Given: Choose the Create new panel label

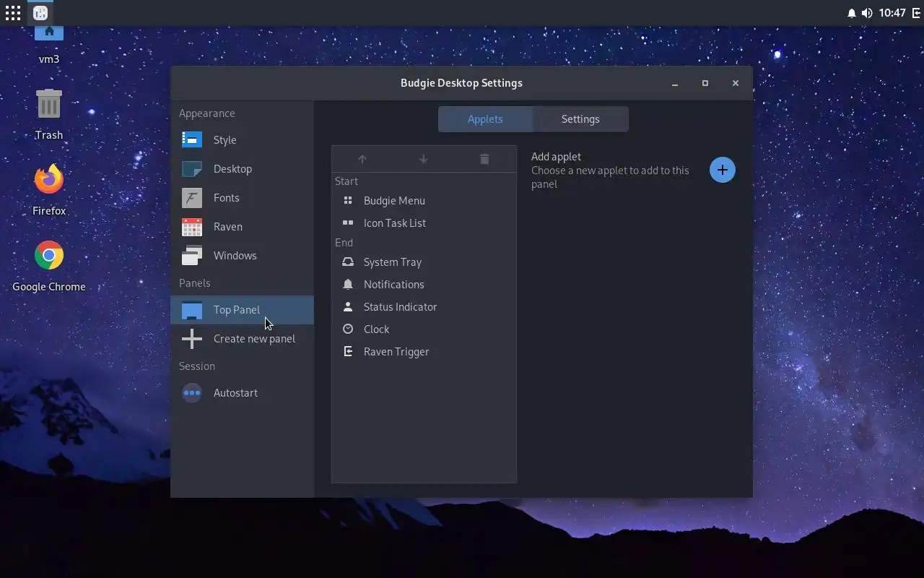Looking at the screenshot, I should (254, 338).
